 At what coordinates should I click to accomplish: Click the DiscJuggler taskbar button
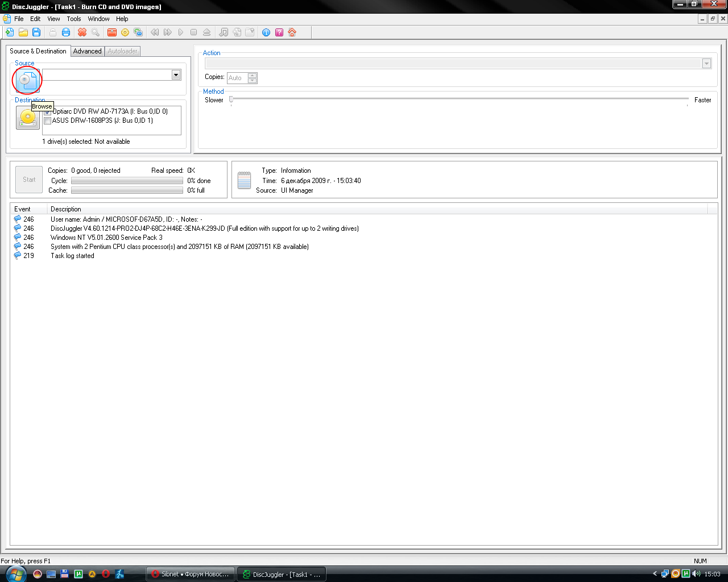point(282,574)
